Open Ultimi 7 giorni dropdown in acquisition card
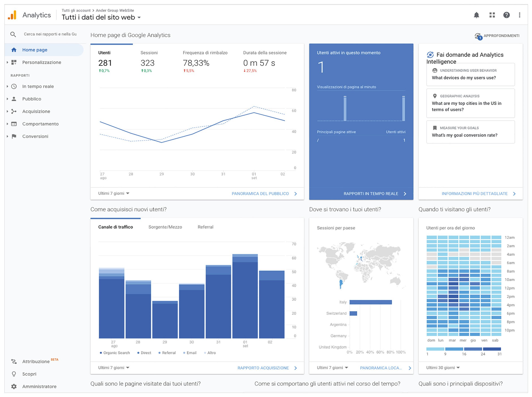Image resolution: width=532 pixels, height=397 pixels. click(114, 368)
